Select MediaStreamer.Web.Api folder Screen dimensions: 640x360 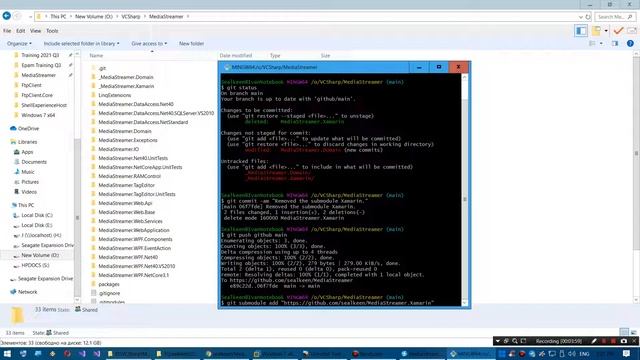125,203
